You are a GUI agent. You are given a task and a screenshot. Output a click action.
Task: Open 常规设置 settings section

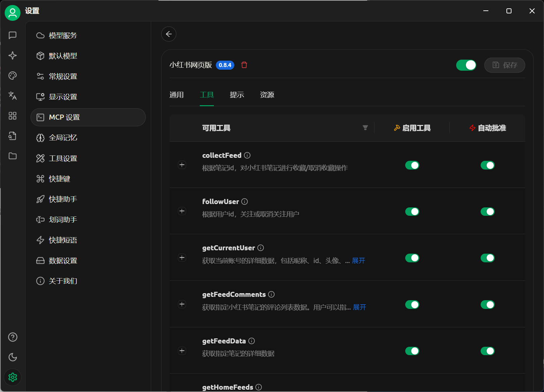(x=88, y=76)
